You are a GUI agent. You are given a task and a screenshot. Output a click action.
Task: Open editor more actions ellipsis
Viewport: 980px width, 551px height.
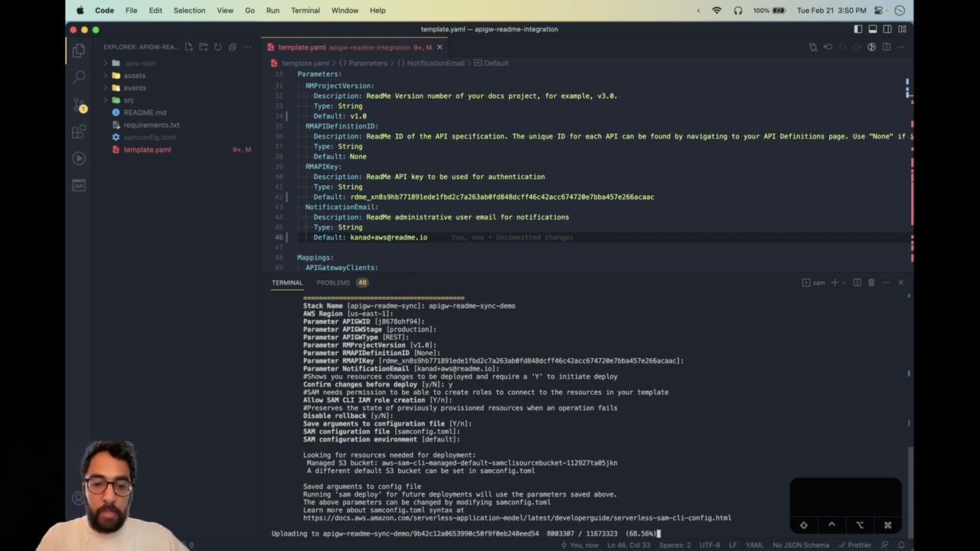[x=900, y=47]
